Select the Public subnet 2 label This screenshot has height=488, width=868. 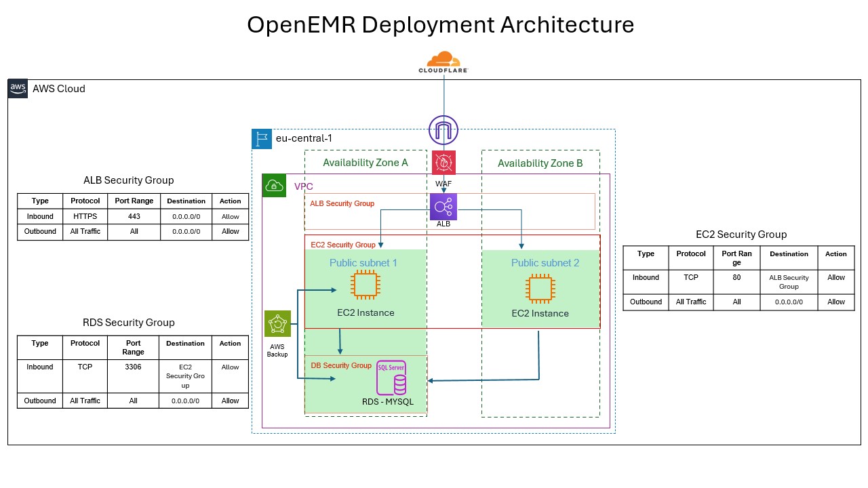pyautogui.click(x=545, y=262)
